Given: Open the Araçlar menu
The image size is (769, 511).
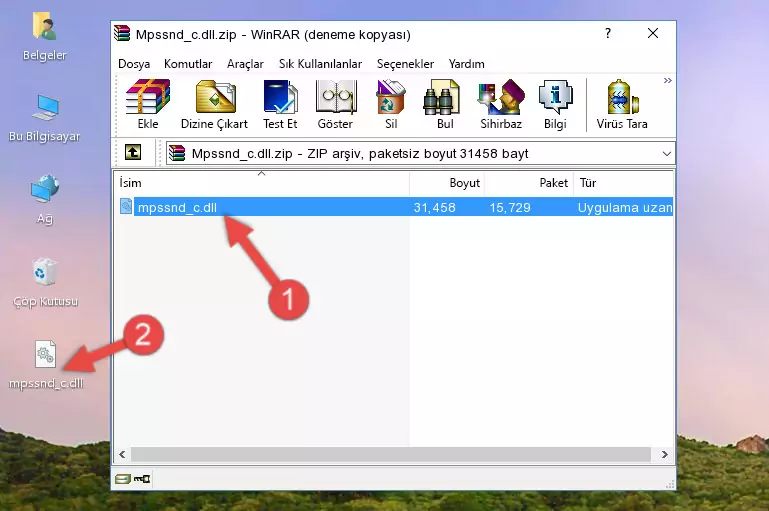Looking at the screenshot, I should click(x=245, y=64).
